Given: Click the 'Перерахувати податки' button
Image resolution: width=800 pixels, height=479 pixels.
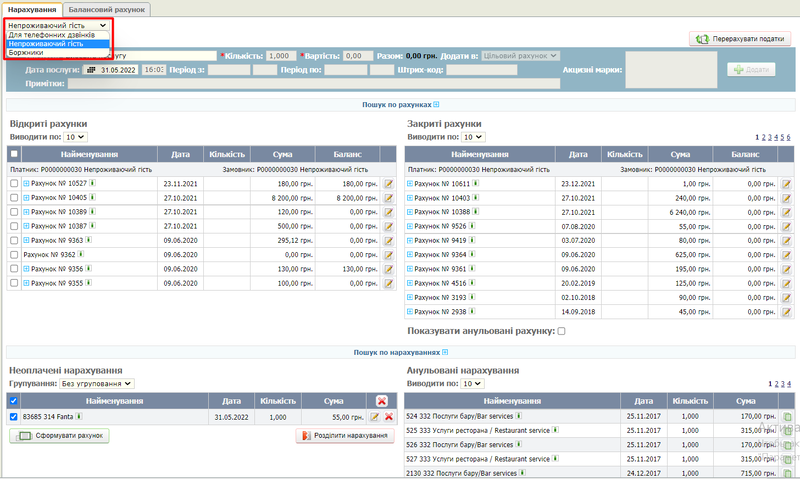Looking at the screenshot, I should (x=741, y=39).
